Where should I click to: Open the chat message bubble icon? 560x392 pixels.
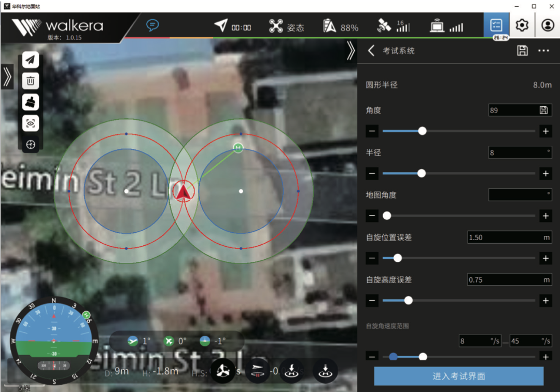click(152, 25)
